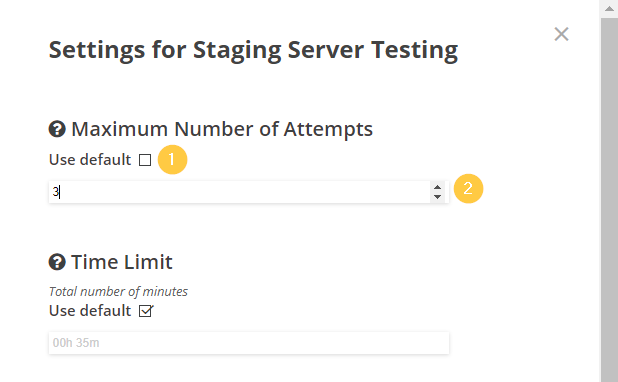Click the Settings for Staging Server Testing title
The image size is (618, 382).
pyautogui.click(x=253, y=50)
